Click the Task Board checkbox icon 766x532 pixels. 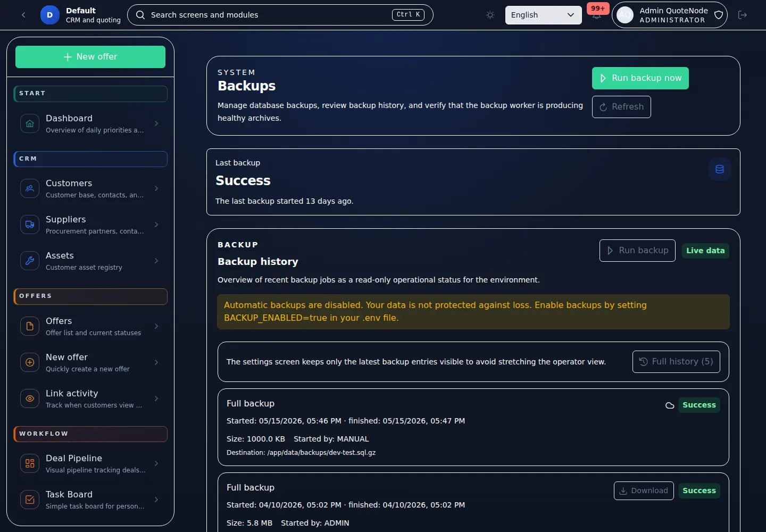(x=30, y=500)
